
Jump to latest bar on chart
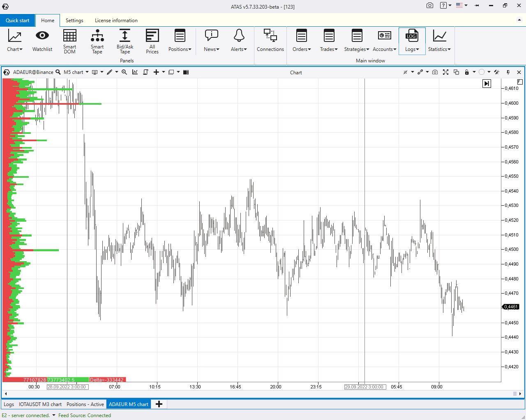click(x=487, y=84)
